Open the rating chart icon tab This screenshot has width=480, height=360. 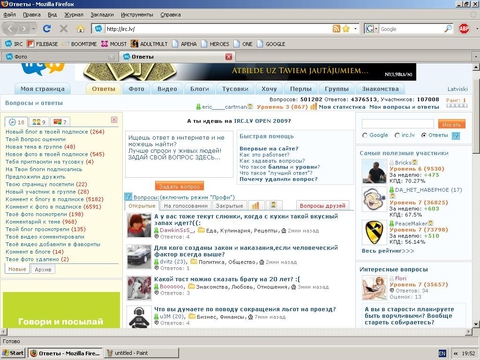pyautogui.click(x=255, y=205)
